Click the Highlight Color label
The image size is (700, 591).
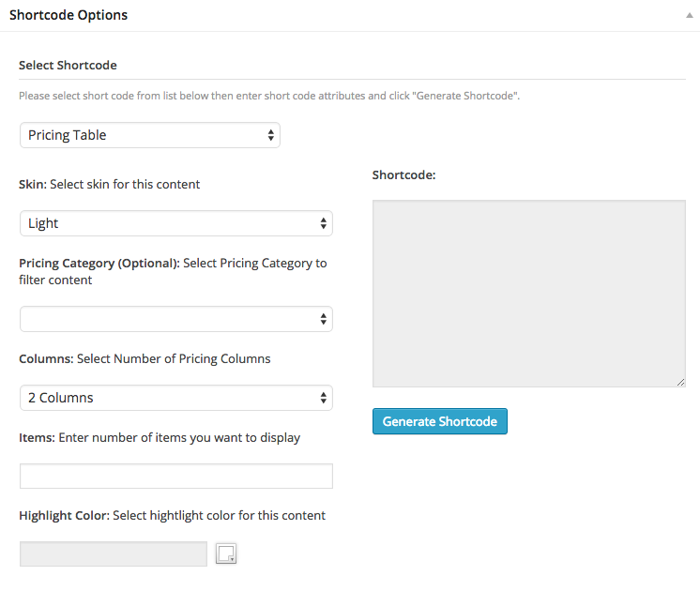pos(64,515)
